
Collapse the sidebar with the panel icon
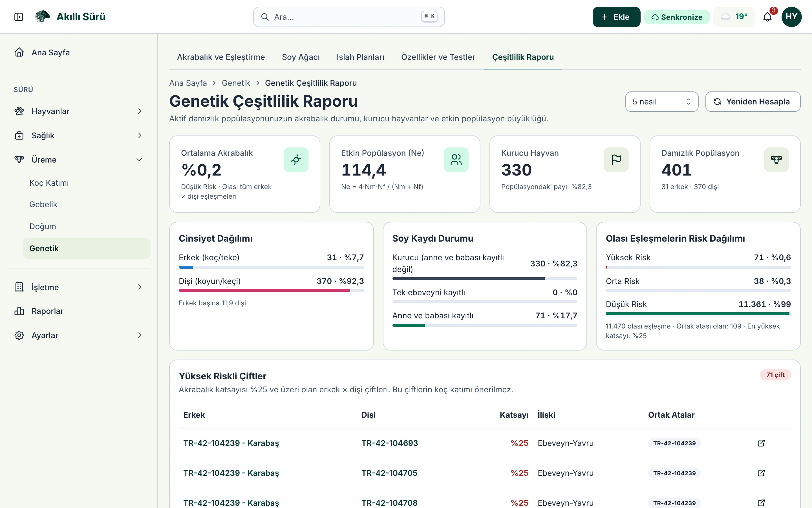(x=18, y=17)
